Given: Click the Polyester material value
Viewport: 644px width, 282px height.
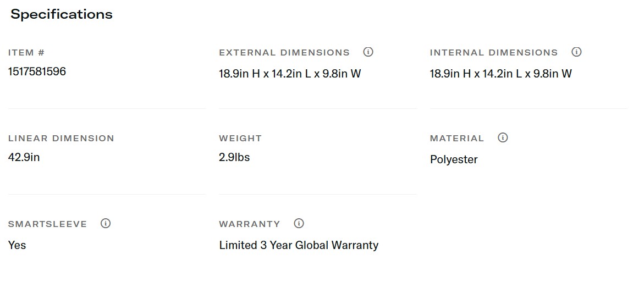Looking at the screenshot, I should pyautogui.click(x=454, y=159).
